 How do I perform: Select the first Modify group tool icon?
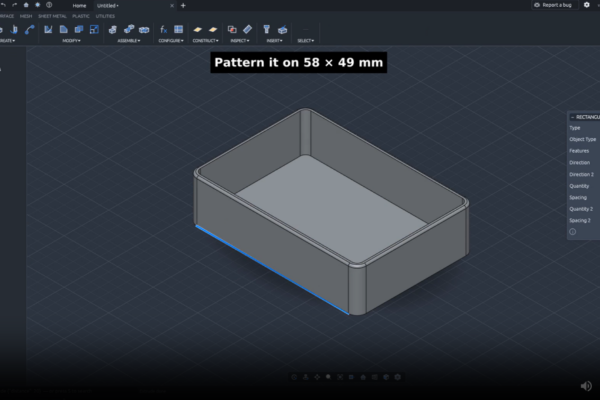[x=48, y=29]
